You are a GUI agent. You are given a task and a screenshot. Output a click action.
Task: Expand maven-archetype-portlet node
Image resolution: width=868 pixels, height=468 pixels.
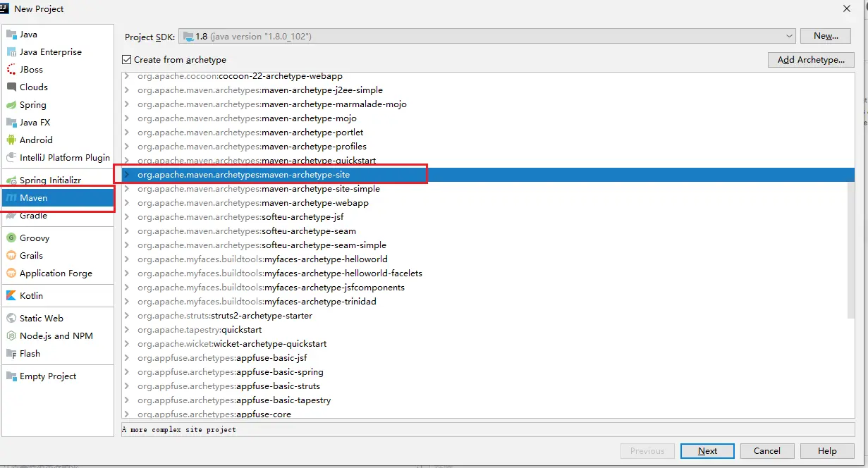(x=126, y=133)
